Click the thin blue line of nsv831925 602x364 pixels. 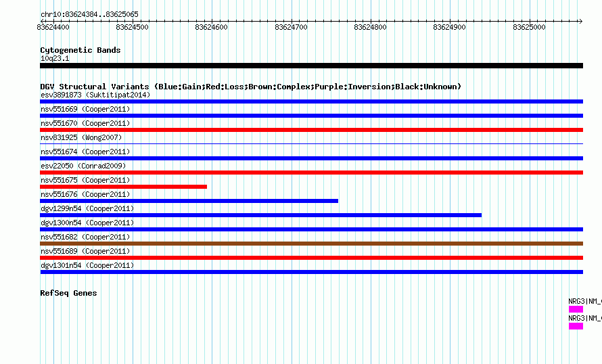311,143
